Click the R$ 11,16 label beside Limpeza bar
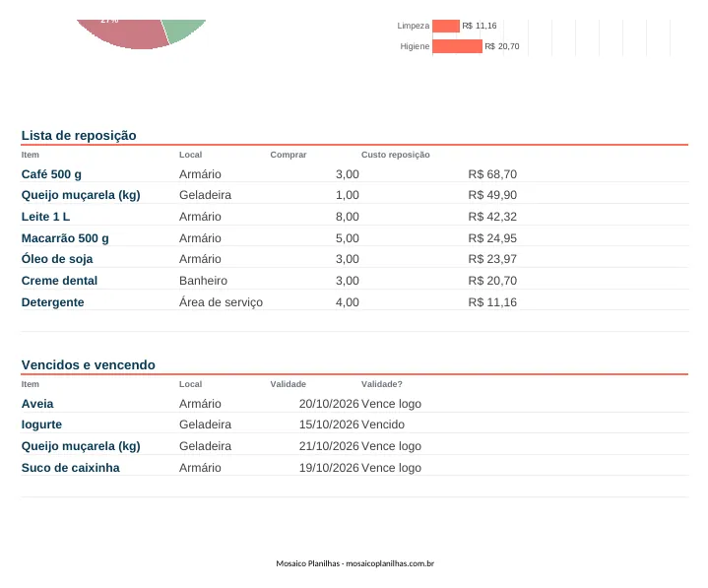The image size is (708, 588). coord(480,26)
